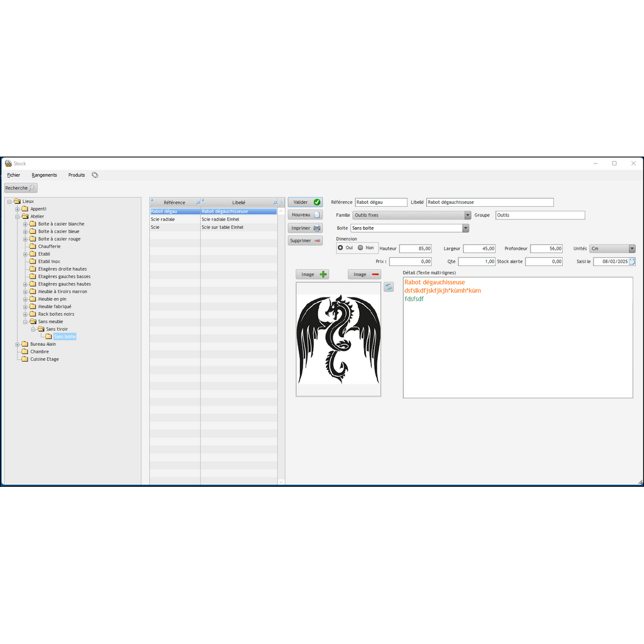Click the Supprimer button
Screen dimensions: 644x644
305,241
